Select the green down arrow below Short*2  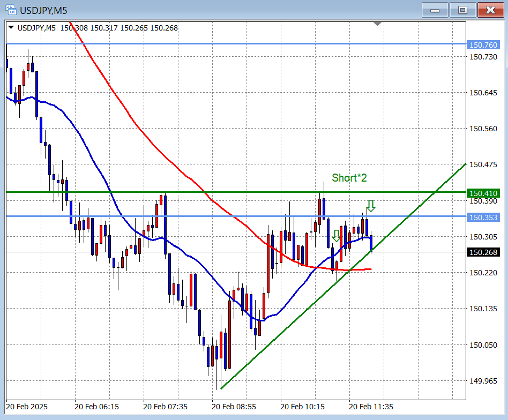tap(370, 206)
